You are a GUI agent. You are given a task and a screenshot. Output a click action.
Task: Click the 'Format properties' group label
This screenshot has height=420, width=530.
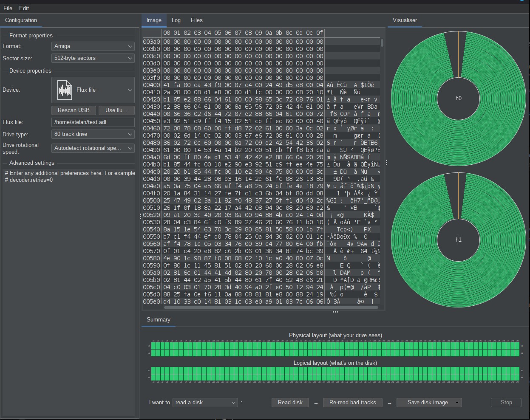point(31,35)
